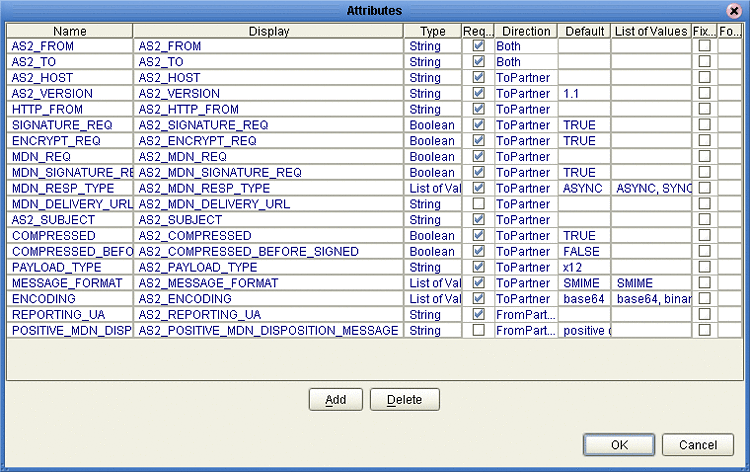Click the Display column header
The height and width of the screenshot is (472, 750).
(268, 31)
